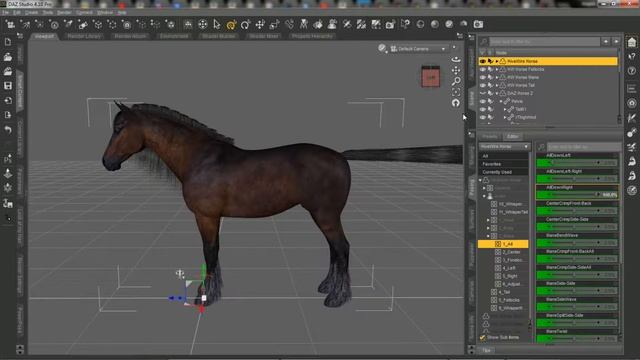The image size is (640, 360).
Task: Switch to the Shader Mixer tab
Action: pos(264,36)
